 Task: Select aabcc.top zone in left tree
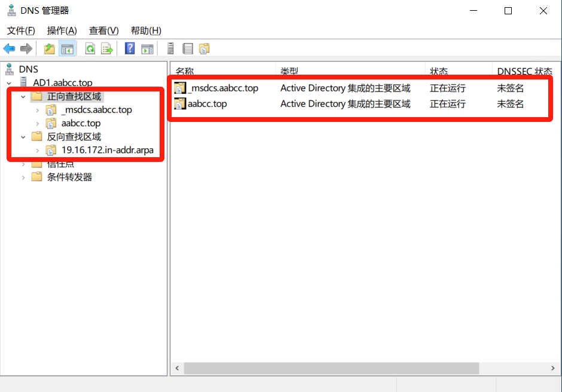click(81, 123)
